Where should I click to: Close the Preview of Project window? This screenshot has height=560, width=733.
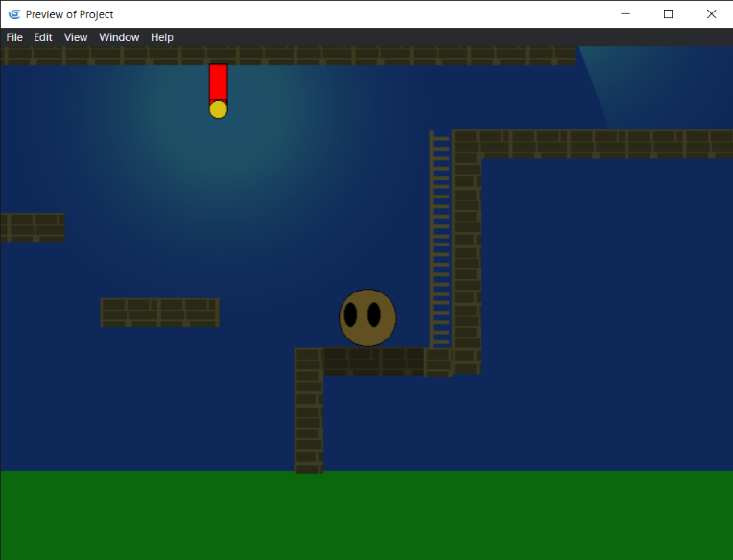[x=712, y=14]
